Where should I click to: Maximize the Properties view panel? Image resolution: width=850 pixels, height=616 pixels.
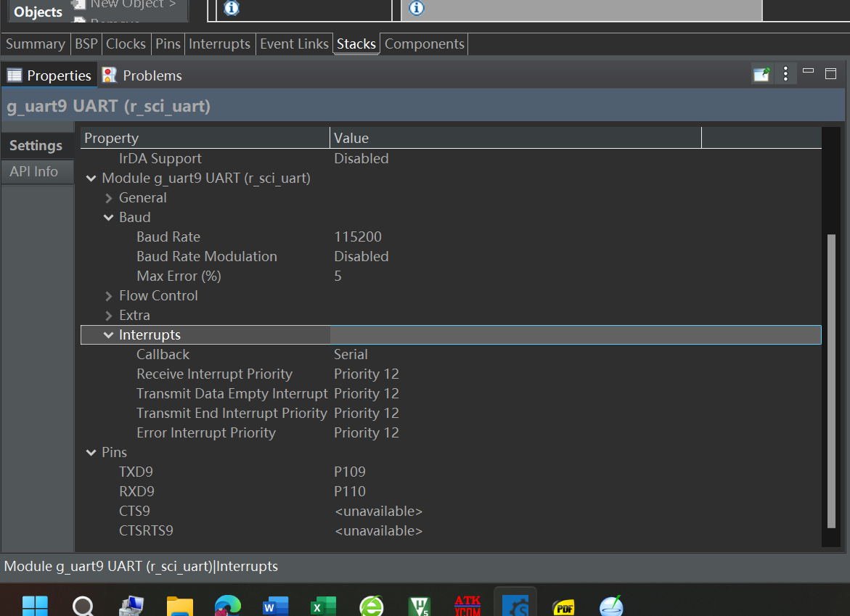(x=830, y=74)
